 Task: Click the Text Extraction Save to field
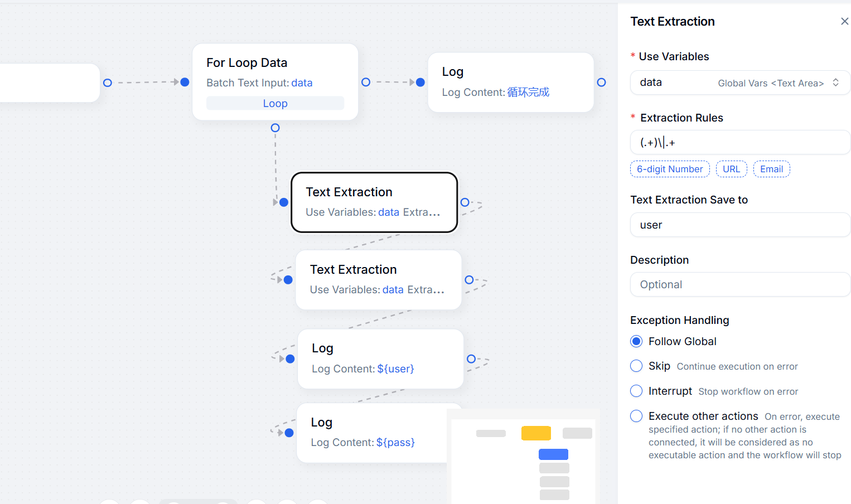tap(739, 225)
